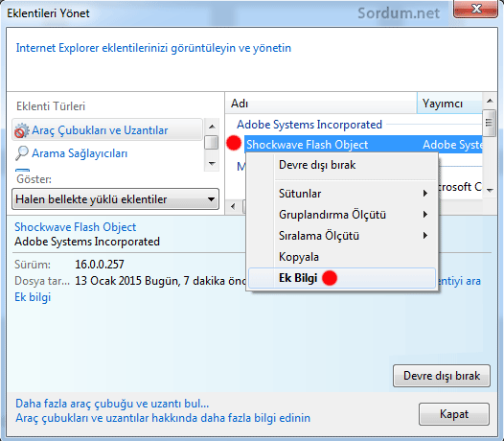Click the add-on list vertical scroll thumb
This screenshot has width=504, height=441.
tap(490, 123)
